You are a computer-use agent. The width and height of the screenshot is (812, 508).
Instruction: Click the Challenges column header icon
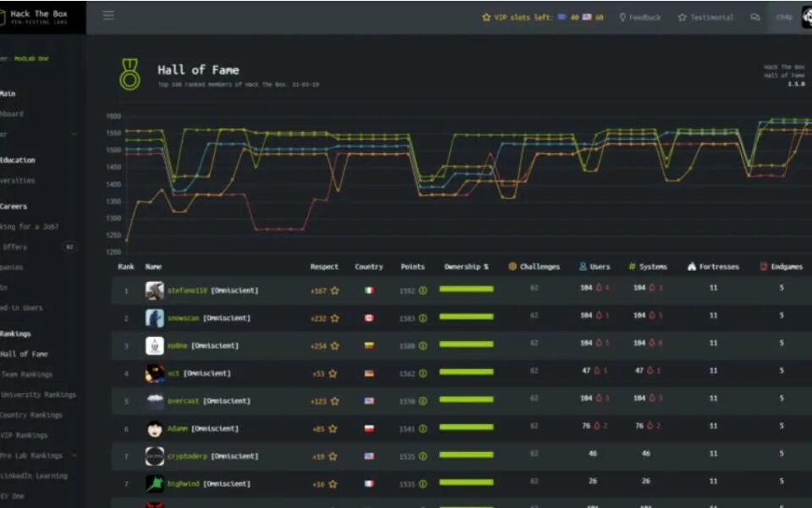tap(513, 266)
